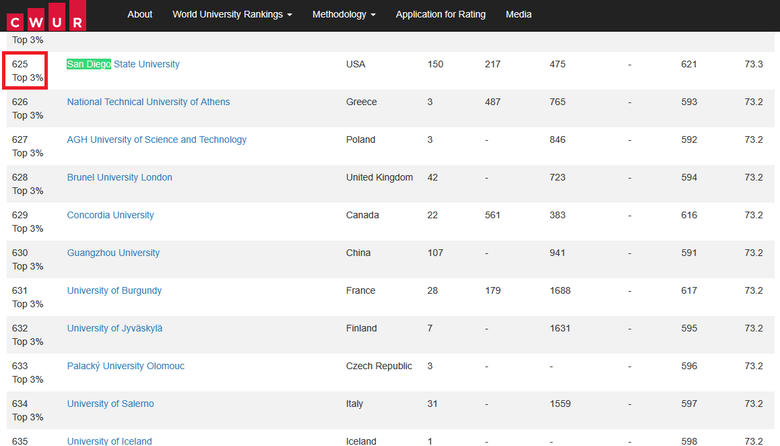Click the Czech Republic country cell
The height and width of the screenshot is (446, 780).
[379, 366]
